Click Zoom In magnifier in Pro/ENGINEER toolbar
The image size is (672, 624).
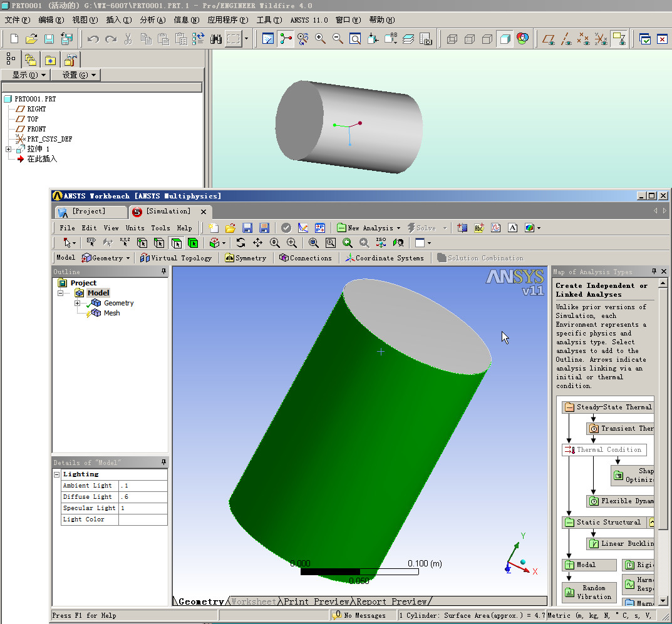click(320, 39)
